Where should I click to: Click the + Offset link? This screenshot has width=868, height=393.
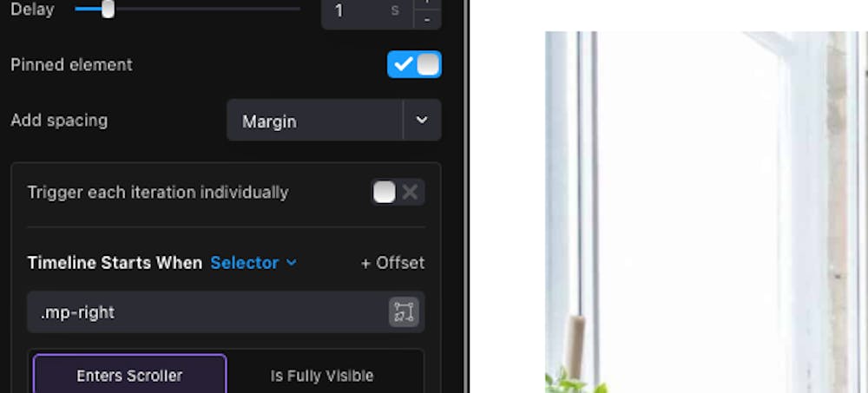coord(392,262)
